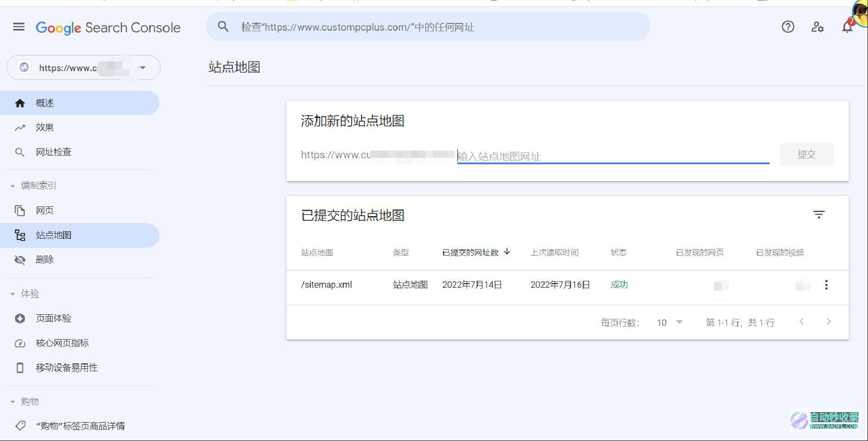The height and width of the screenshot is (441, 868).
Task: Click the 站点地图 column header
Action: (x=317, y=252)
